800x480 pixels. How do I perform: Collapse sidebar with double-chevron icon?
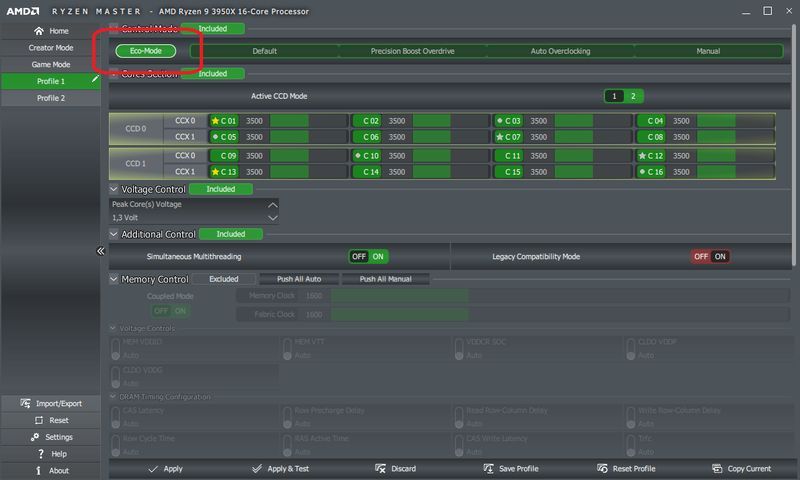point(101,250)
